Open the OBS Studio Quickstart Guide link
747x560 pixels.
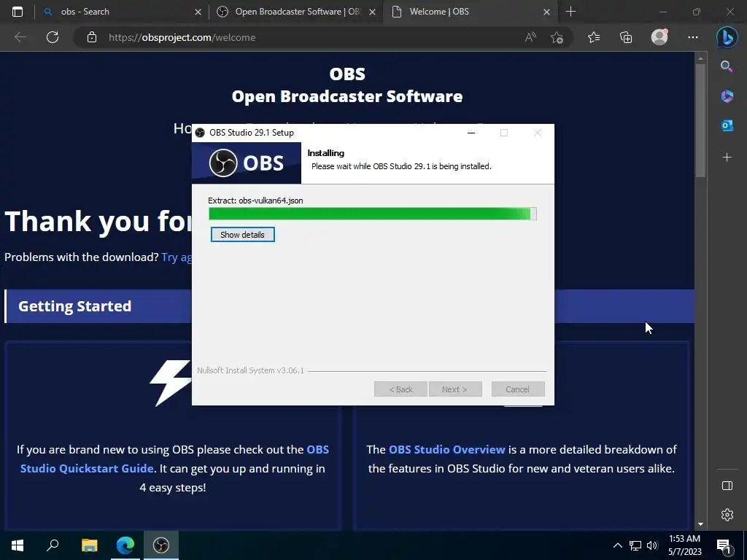click(x=175, y=459)
